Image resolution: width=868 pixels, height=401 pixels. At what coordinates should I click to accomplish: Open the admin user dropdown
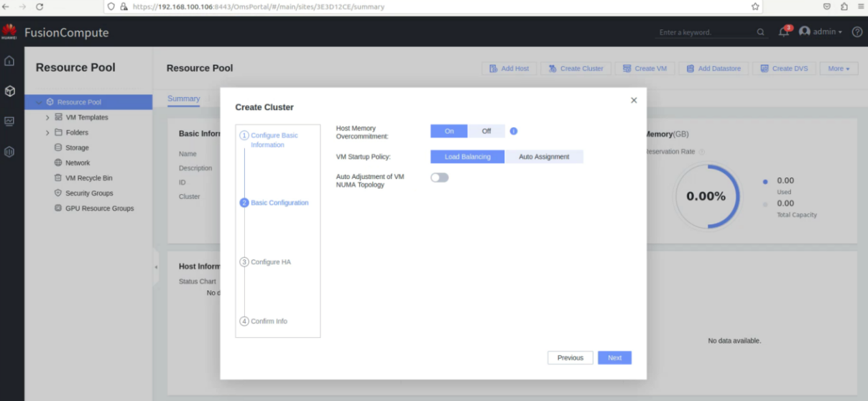[827, 32]
